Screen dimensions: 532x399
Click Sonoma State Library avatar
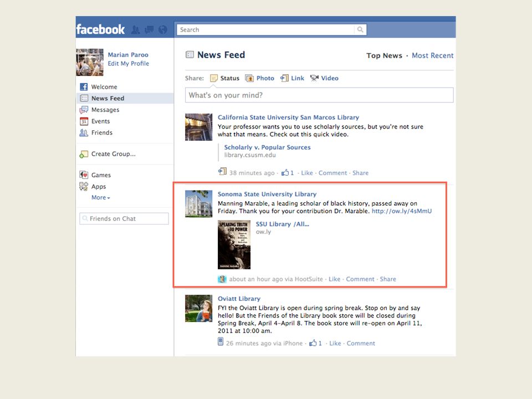199,203
